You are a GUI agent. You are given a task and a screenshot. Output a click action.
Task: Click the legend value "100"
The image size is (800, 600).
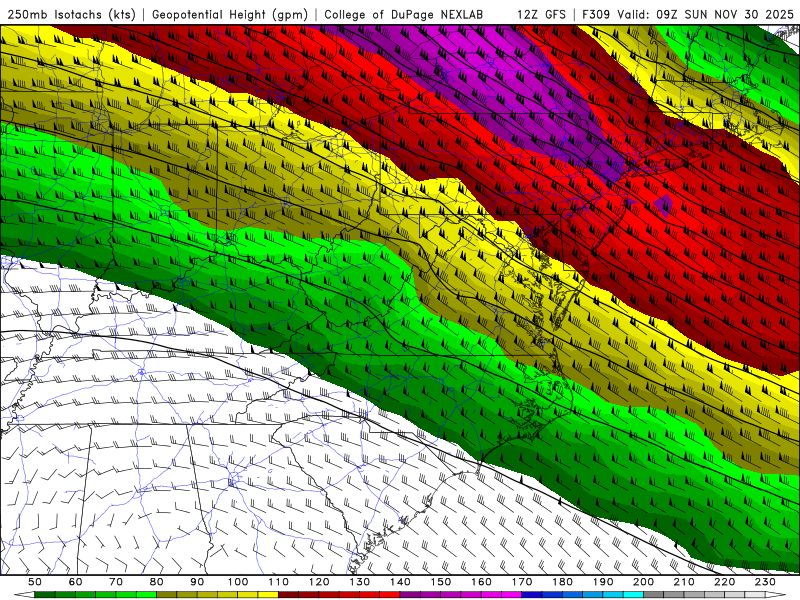[238, 582]
